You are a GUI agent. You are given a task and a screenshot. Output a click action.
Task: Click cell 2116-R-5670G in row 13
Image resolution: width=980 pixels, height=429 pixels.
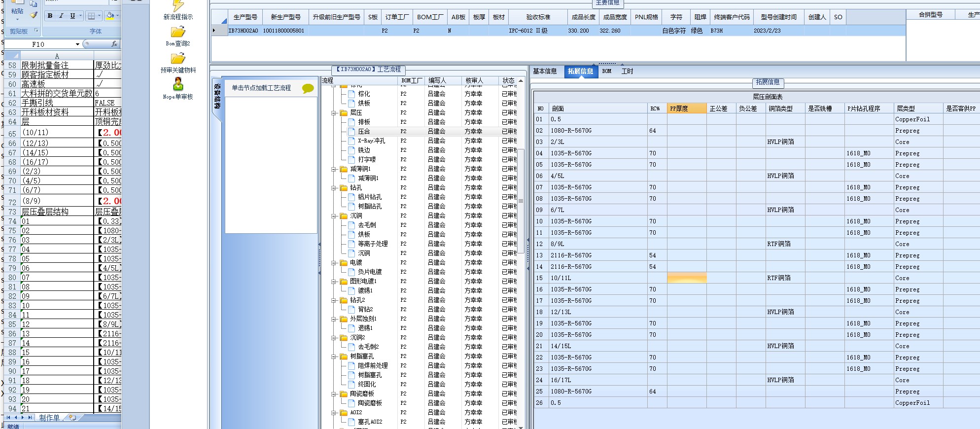(x=598, y=255)
